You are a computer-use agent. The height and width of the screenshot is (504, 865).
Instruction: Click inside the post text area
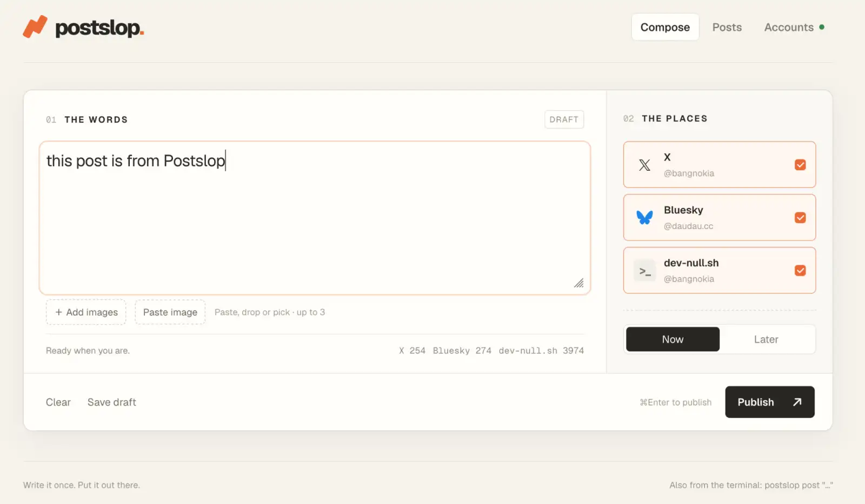tap(315, 218)
